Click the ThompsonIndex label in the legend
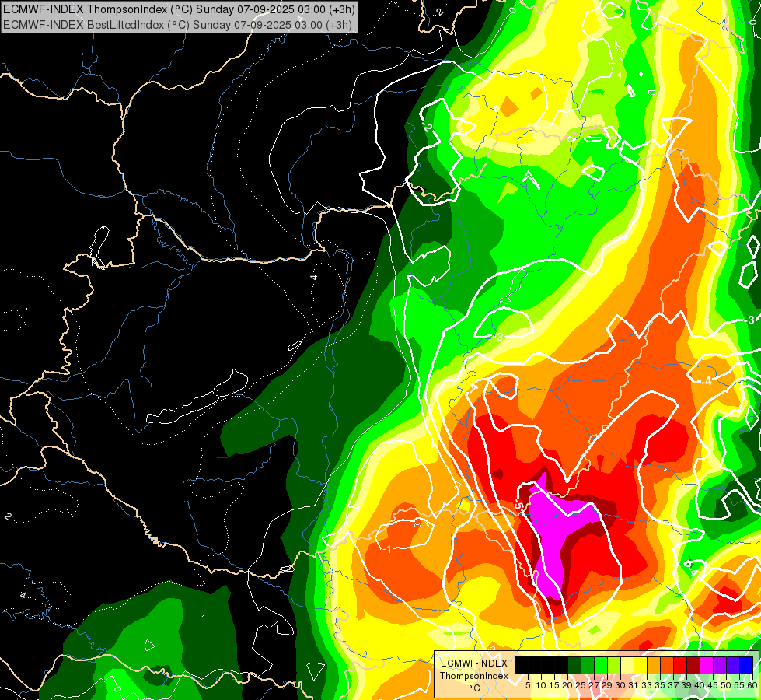The image size is (761, 700). (474, 676)
